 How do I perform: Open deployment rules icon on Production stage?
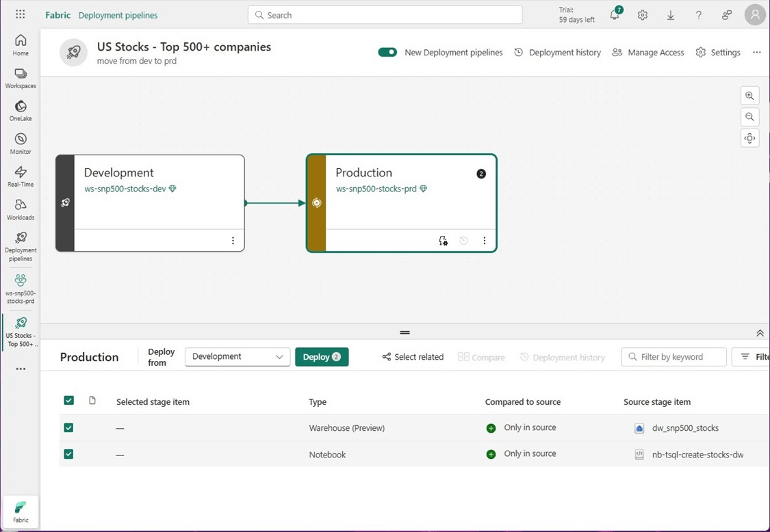tap(443, 241)
